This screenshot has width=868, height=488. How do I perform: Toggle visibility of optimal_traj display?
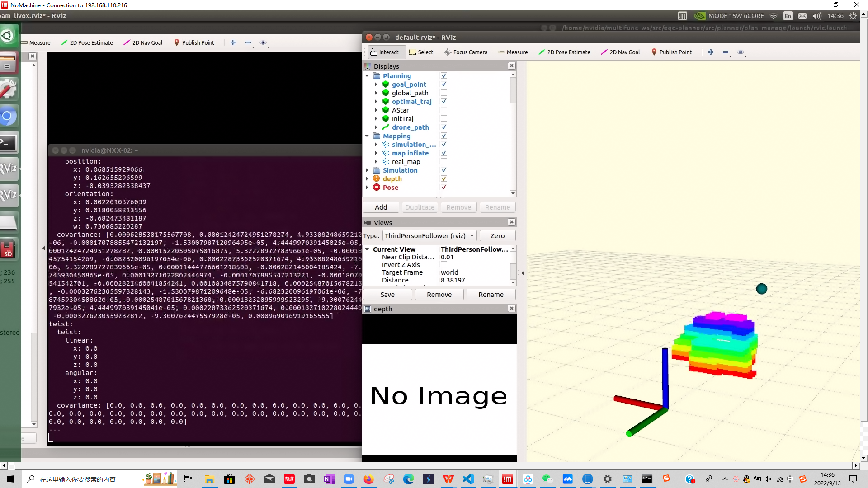443,101
